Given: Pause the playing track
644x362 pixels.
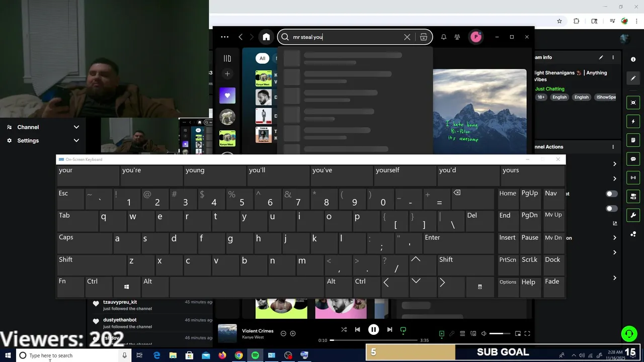Looking at the screenshot, I should pyautogui.click(x=373, y=330).
